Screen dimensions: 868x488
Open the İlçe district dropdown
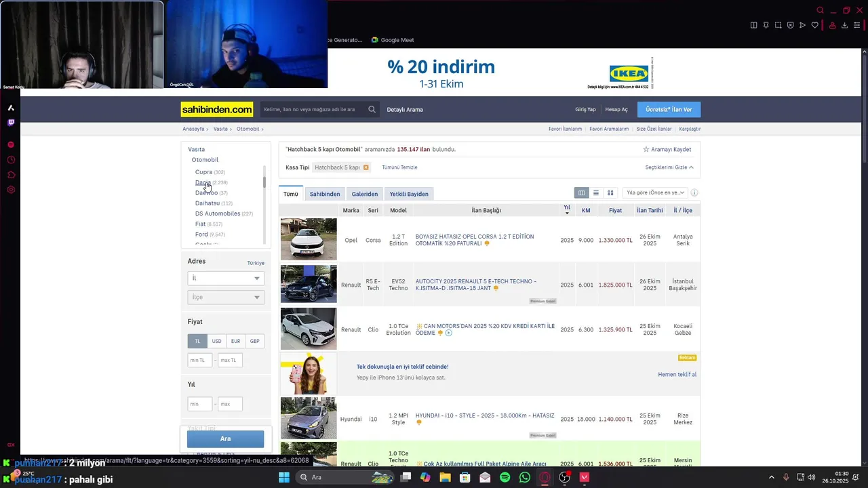(225, 297)
